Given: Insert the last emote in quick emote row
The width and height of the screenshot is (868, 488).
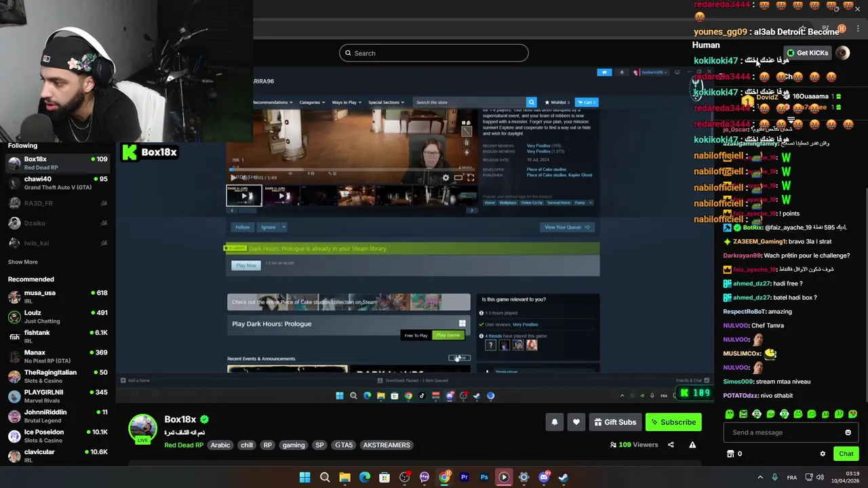Looking at the screenshot, I should 852,414.
